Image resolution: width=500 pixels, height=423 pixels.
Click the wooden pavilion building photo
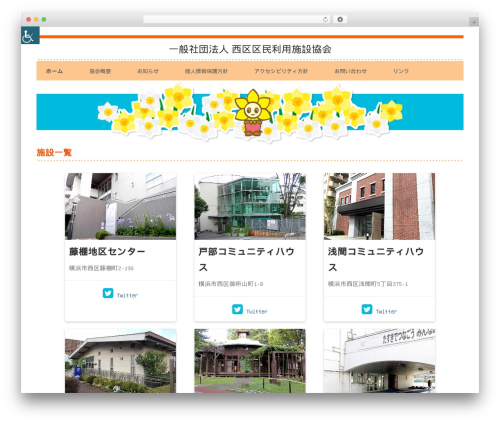pos(250,361)
